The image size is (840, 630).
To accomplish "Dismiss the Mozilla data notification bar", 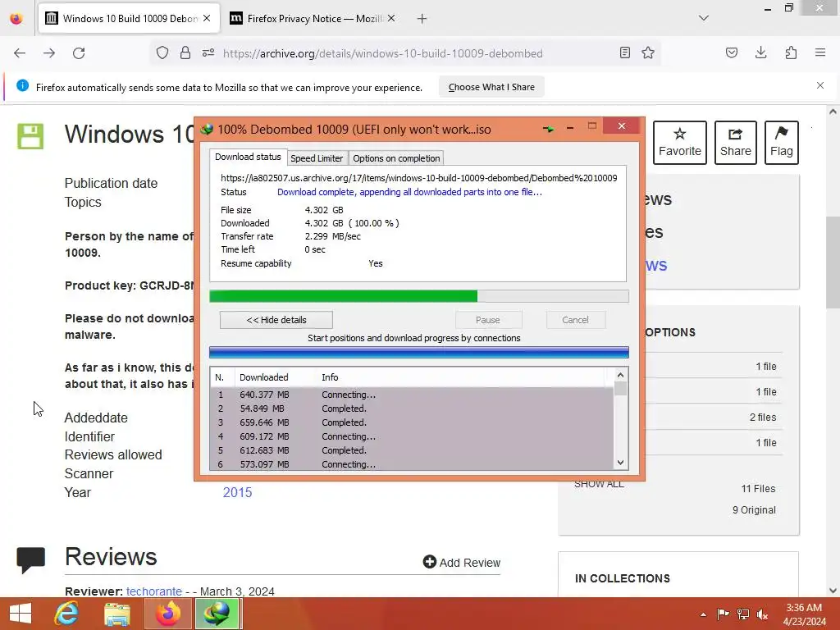I will [820, 85].
